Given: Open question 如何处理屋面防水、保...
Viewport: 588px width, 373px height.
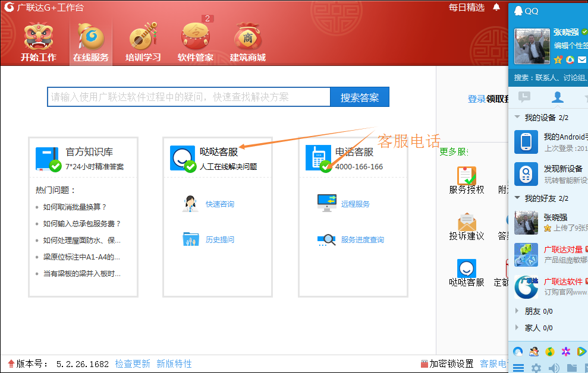Looking at the screenshot, I should pos(82,240).
